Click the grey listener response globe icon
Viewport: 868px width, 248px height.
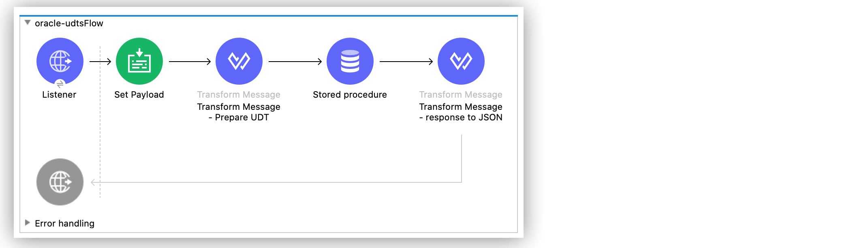click(x=60, y=182)
